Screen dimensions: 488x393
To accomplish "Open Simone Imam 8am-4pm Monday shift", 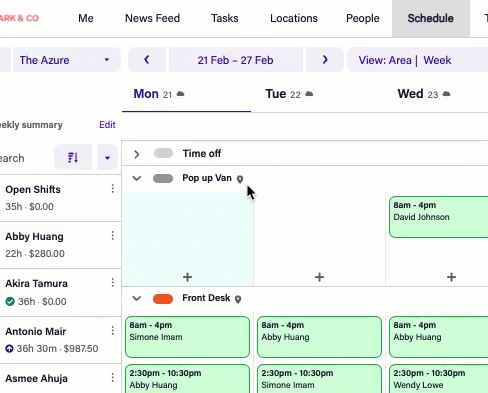I will (187, 337).
